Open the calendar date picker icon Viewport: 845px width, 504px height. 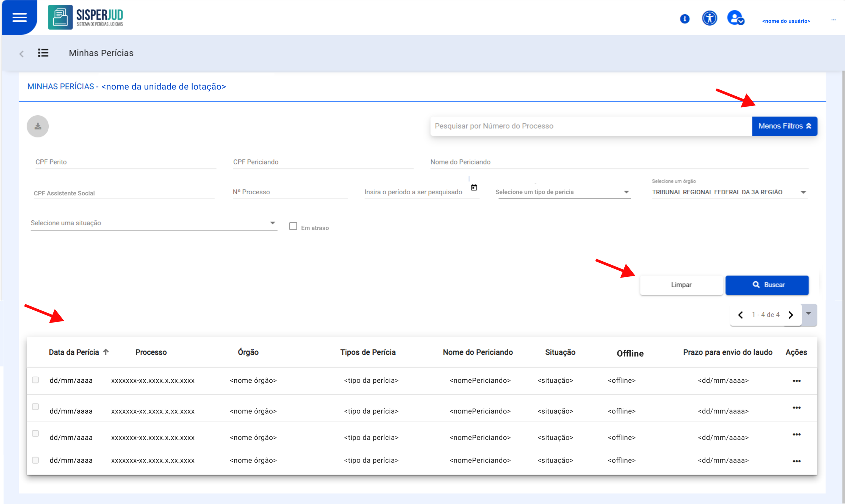point(474,187)
